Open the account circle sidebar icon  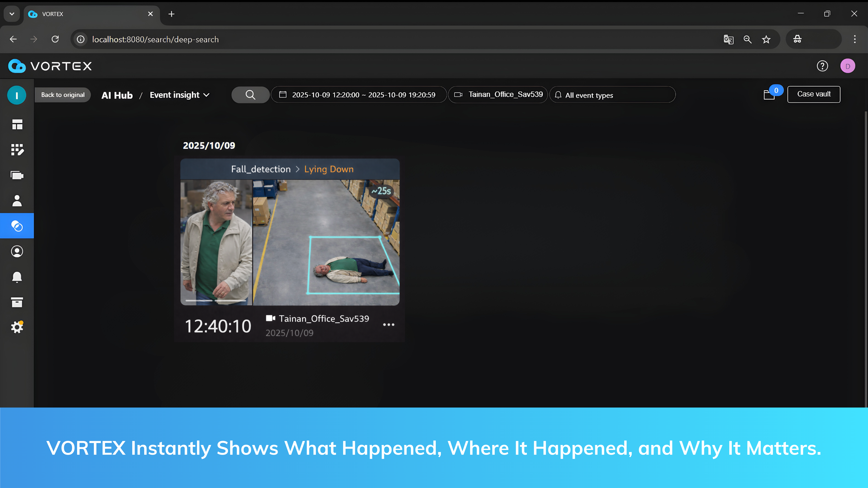click(x=17, y=251)
